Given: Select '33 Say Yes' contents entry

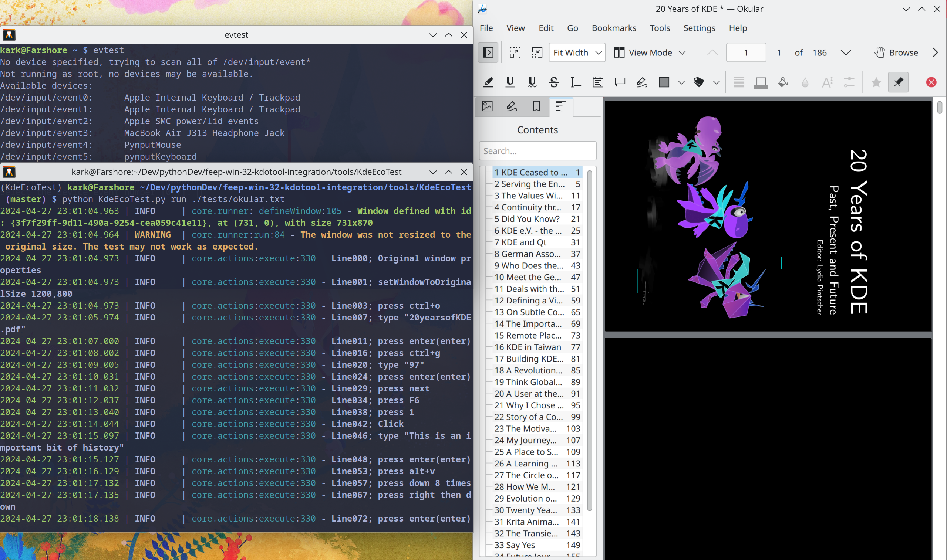Looking at the screenshot, I should click(537, 545).
